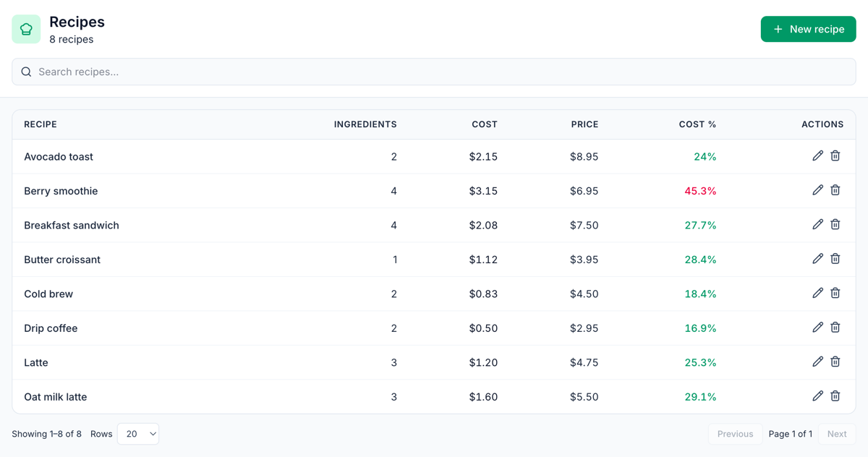Go to the Next page
The width and height of the screenshot is (868, 457).
coord(837,434)
